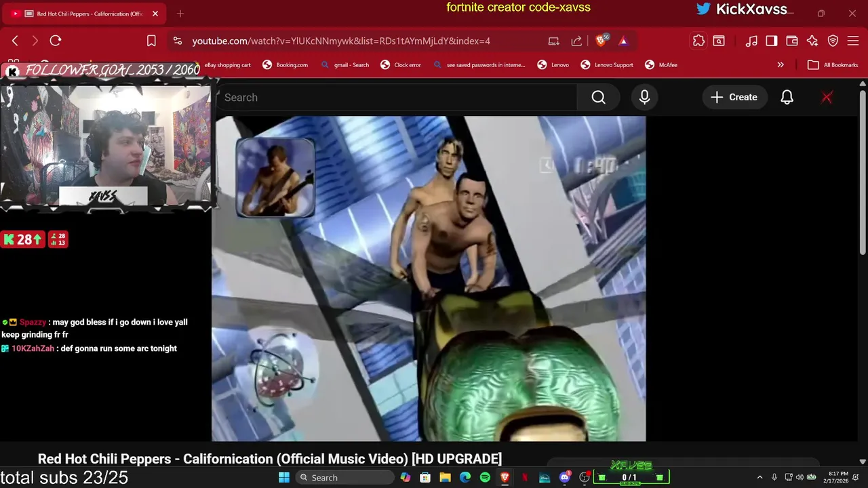The height and width of the screenshot is (488, 868).
Task: Open Windows Start menu
Action: click(x=284, y=478)
